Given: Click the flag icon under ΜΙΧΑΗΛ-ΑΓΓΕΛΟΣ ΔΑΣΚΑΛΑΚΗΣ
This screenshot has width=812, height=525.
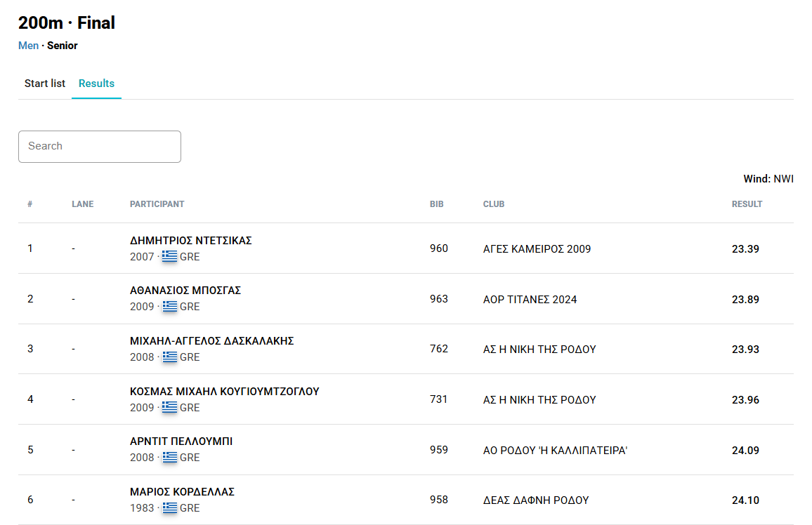Looking at the screenshot, I should (x=169, y=357).
